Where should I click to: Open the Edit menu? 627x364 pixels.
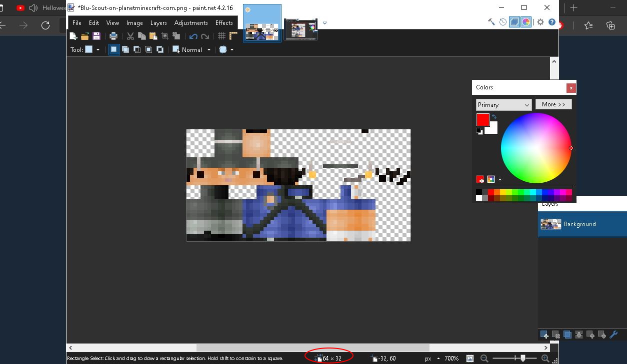(94, 22)
